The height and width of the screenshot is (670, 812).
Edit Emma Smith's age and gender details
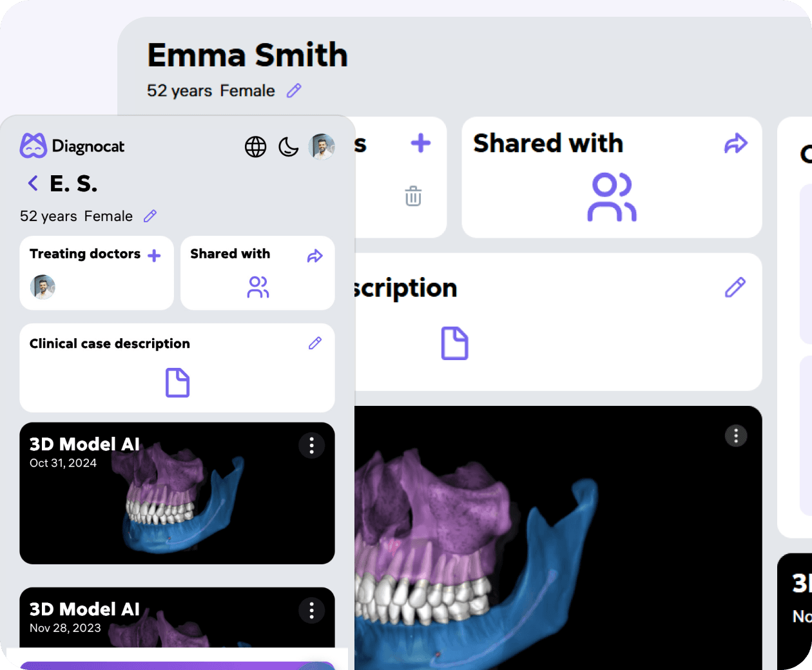294,91
